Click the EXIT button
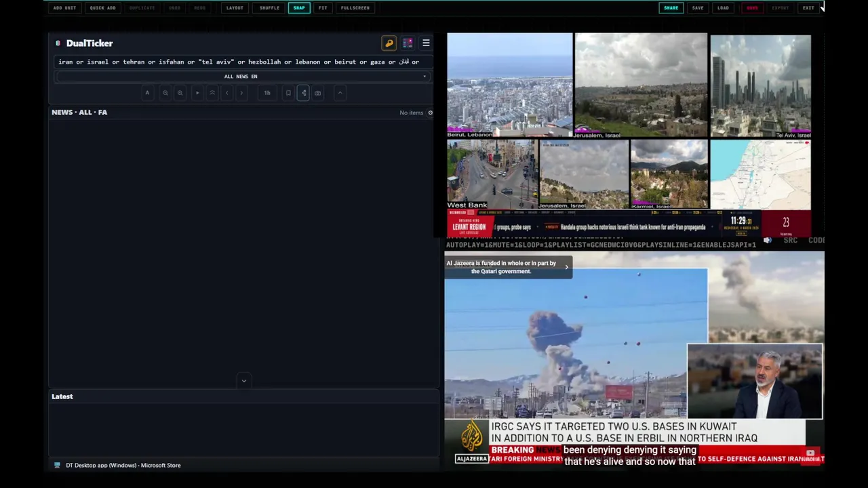Viewport: 868px width, 488px height. click(808, 8)
